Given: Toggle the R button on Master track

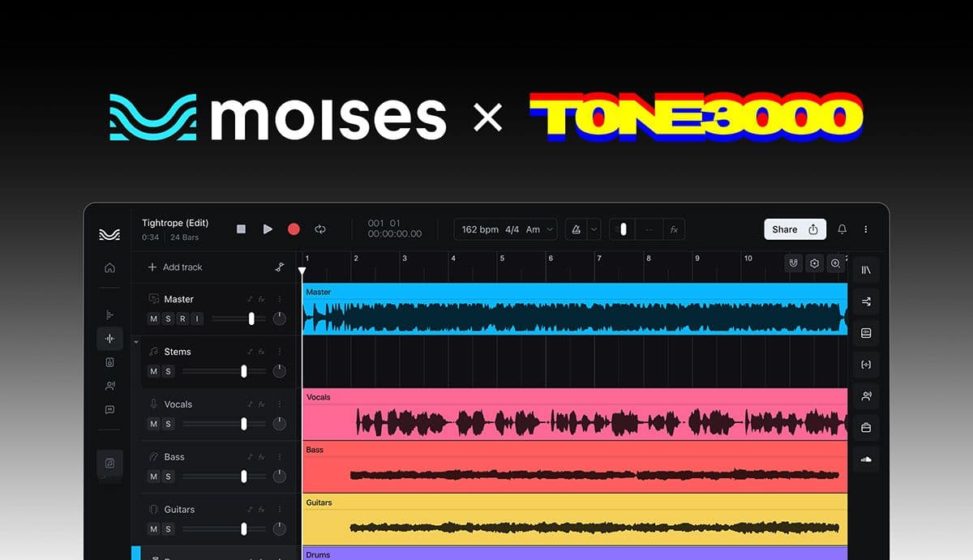Looking at the screenshot, I should click(x=182, y=318).
